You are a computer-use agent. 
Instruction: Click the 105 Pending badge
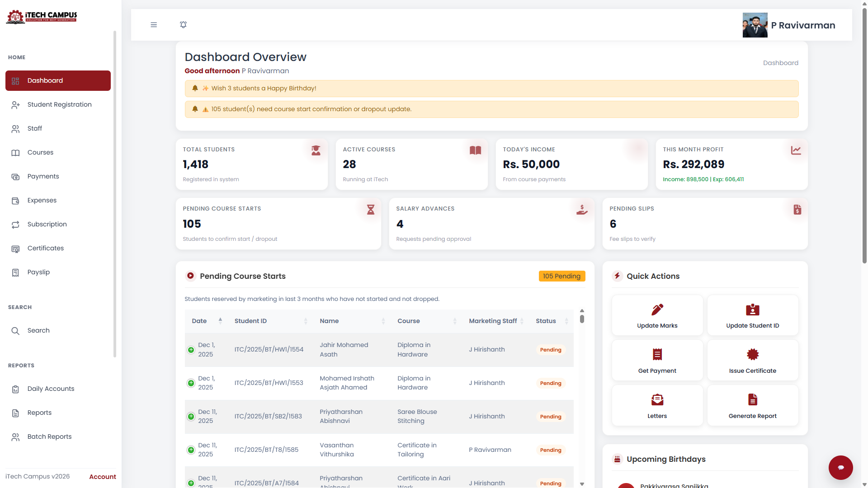[x=561, y=276]
